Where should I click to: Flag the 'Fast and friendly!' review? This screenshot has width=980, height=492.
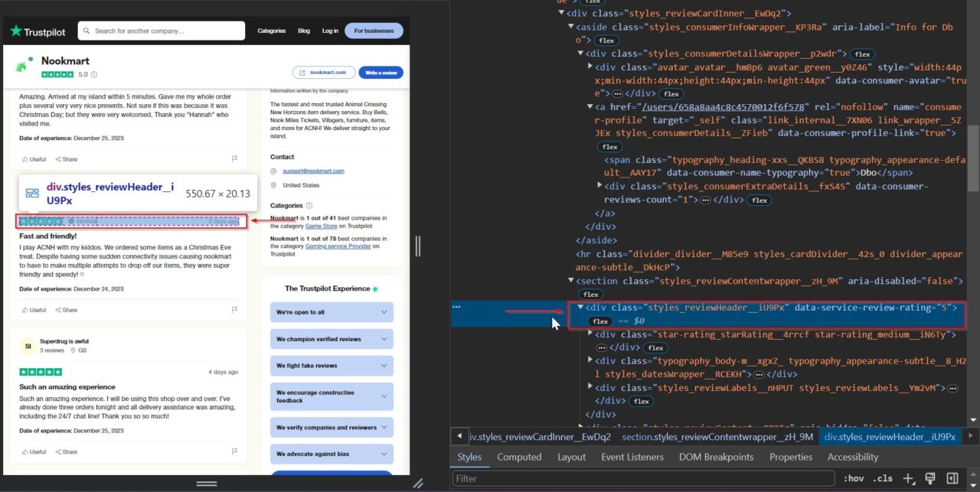(235, 310)
